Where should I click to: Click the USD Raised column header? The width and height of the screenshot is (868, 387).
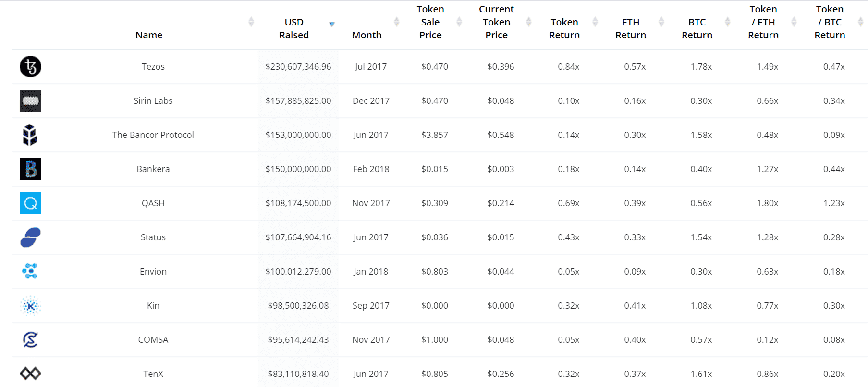294,28
